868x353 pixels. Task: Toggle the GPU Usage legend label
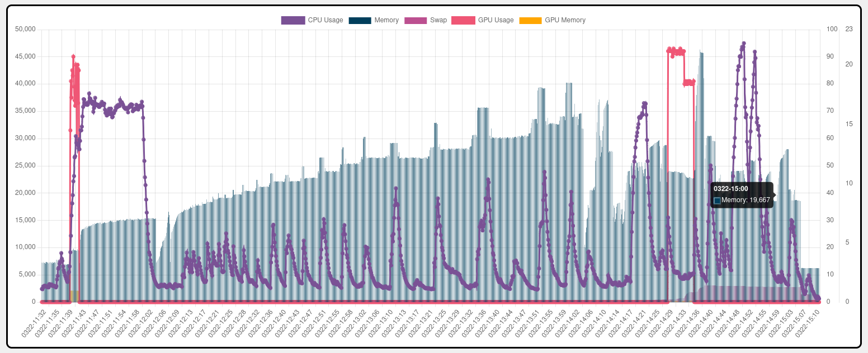point(496,20)
